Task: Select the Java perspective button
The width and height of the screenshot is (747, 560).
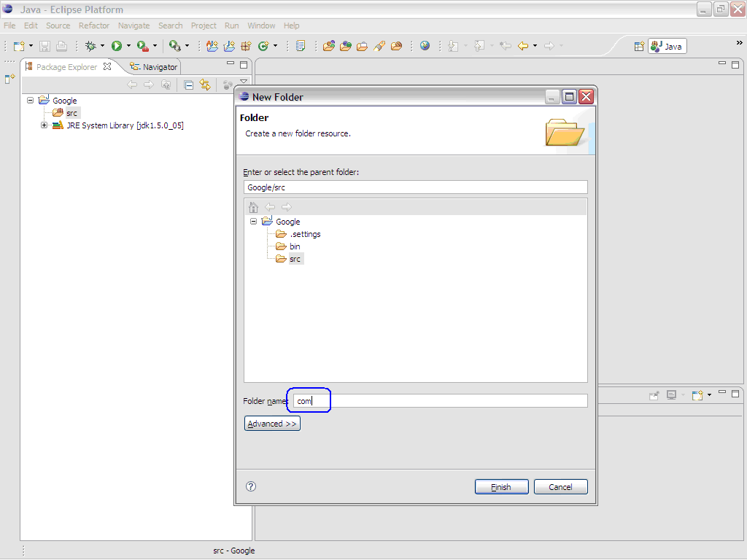Action: click(667, 46)
